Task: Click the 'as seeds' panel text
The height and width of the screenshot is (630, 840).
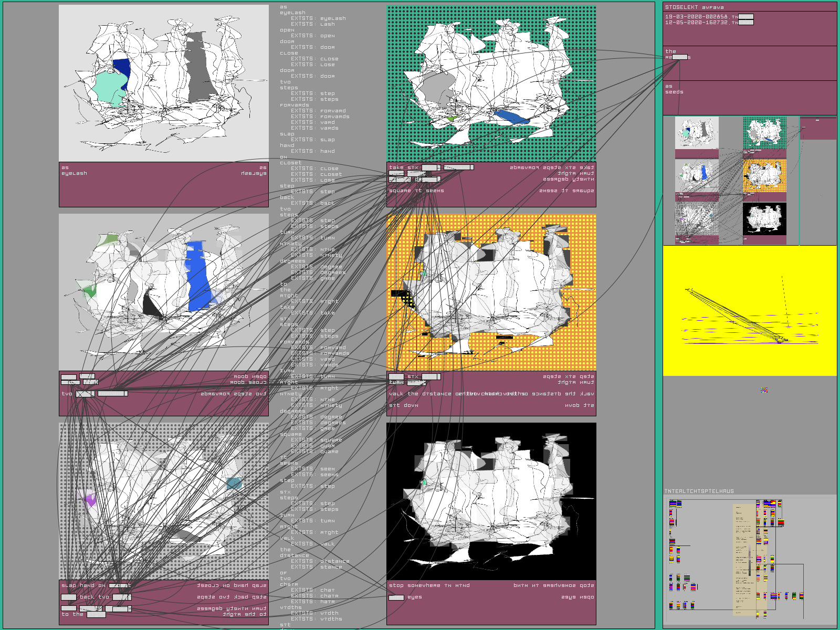Action: click(674, 89)
